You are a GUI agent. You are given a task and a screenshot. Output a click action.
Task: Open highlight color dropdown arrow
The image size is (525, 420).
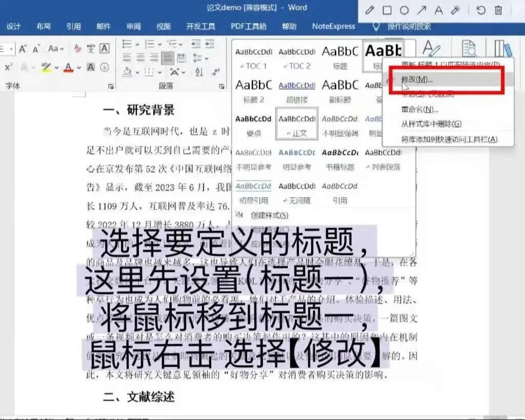[56, 68]
